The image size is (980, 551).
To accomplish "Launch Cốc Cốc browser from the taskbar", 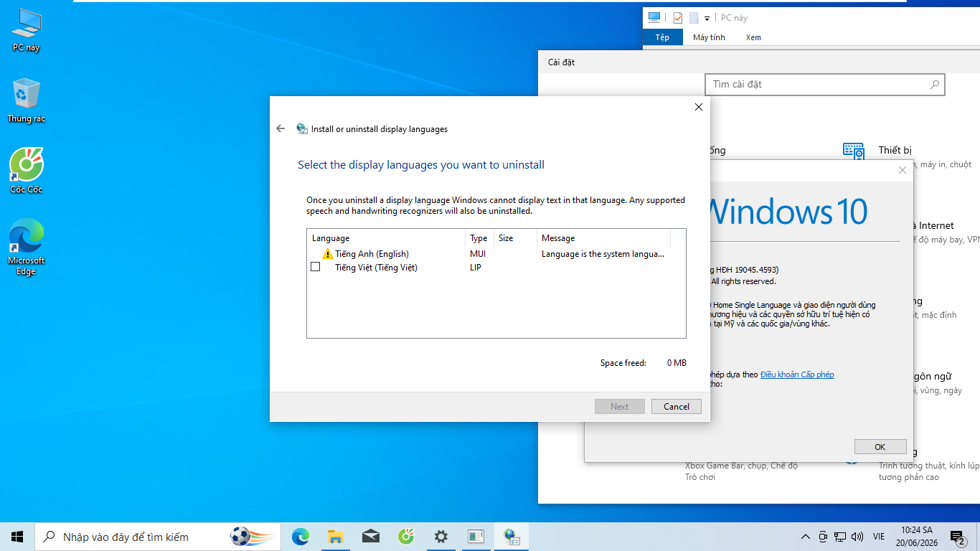I will pyautogui.click(x=406, y=537).
